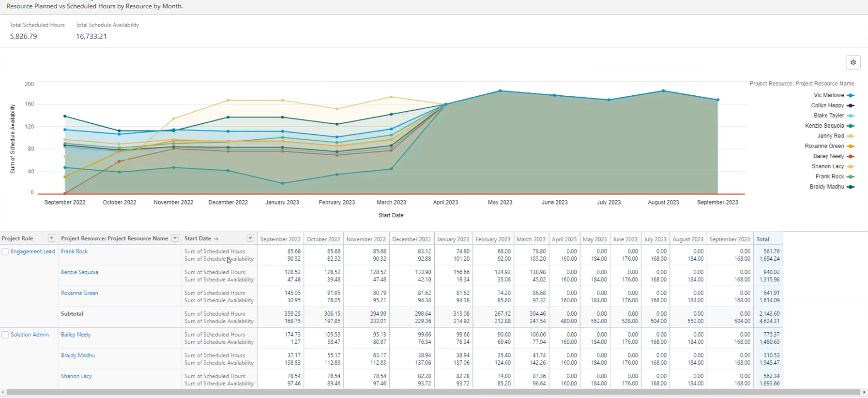
Task: Click the September 2023 column header
Action: tap(730, 239)
